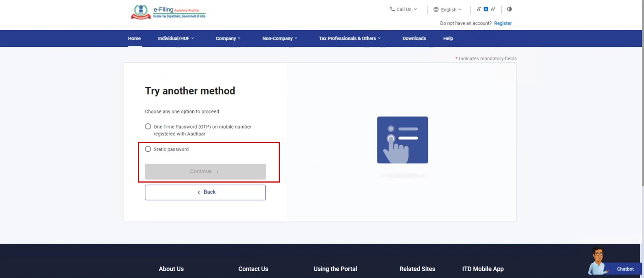Open the Register link
The height and width of the screenshot is (278, 644).
pos(503,23)
